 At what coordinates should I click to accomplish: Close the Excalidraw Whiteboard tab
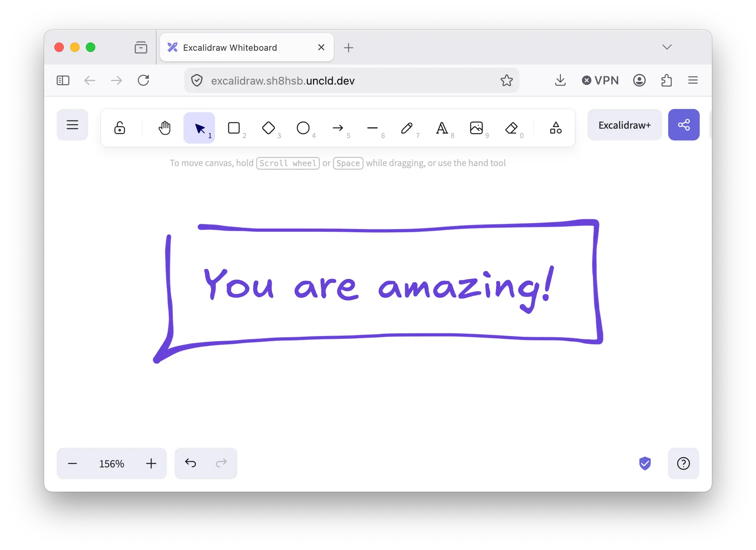(321, 48)
